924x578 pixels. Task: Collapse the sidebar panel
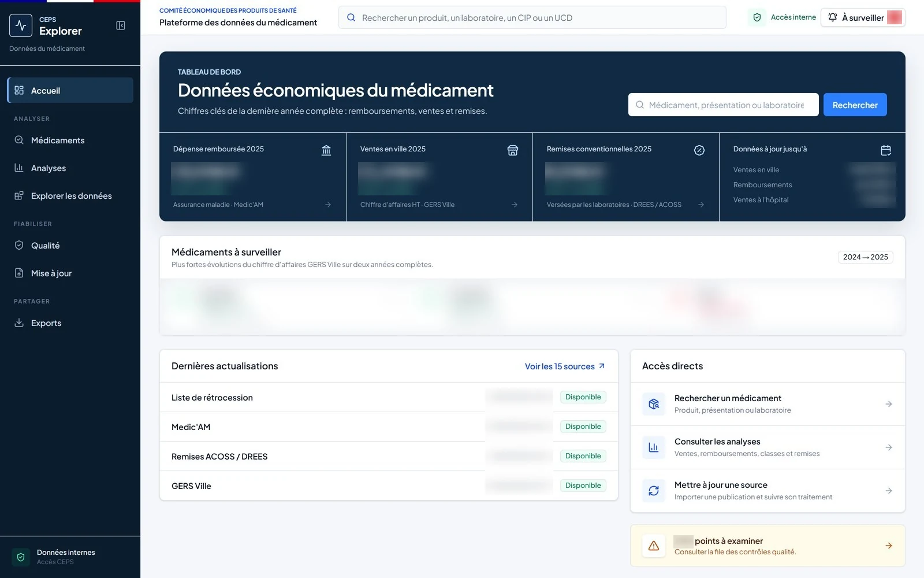[x=121, y=25]
